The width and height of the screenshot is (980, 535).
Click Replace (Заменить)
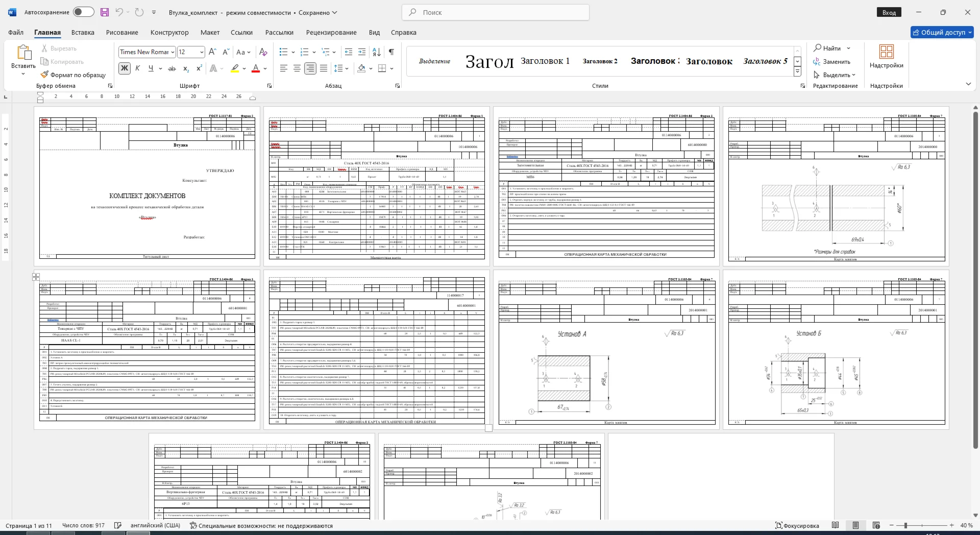tap(832, 62)
